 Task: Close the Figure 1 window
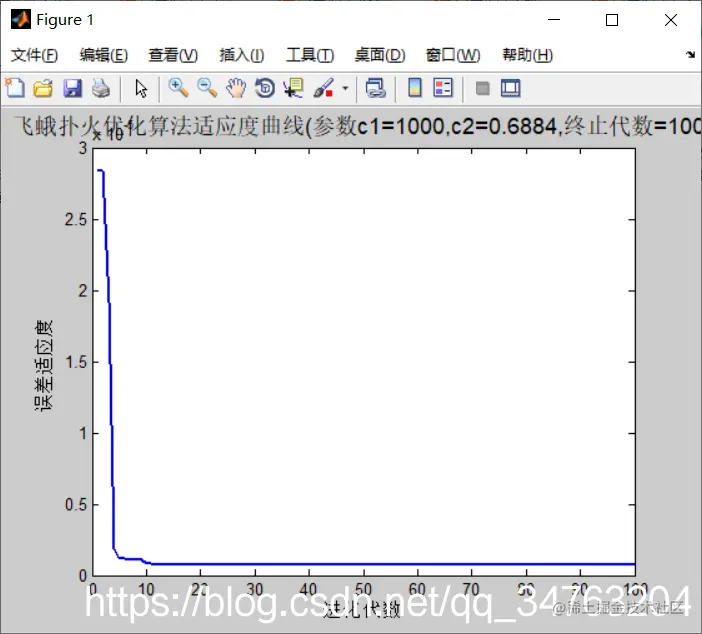click(x=671, y=20)
